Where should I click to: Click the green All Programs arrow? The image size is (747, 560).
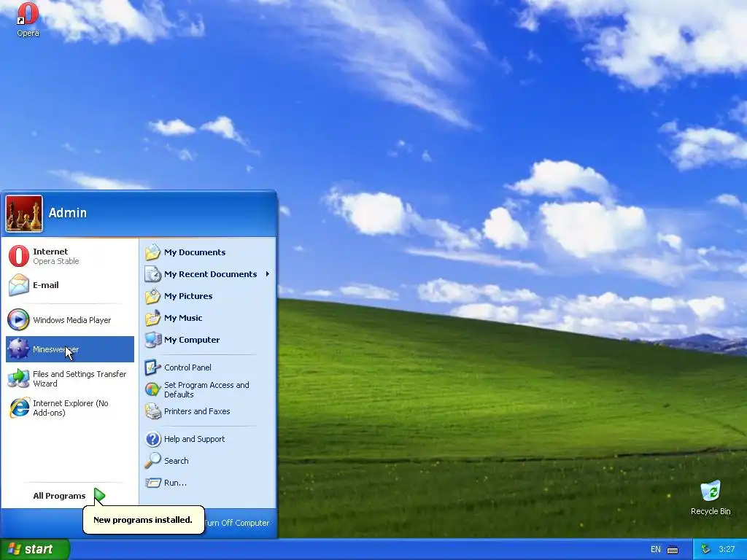click(x=99, y=496)
